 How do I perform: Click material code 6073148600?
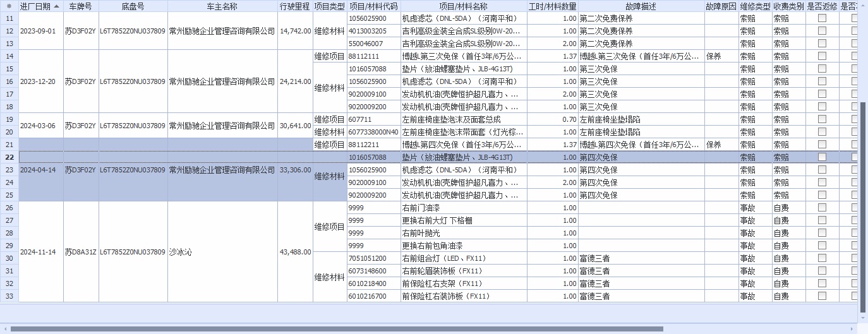pos(368,271)
